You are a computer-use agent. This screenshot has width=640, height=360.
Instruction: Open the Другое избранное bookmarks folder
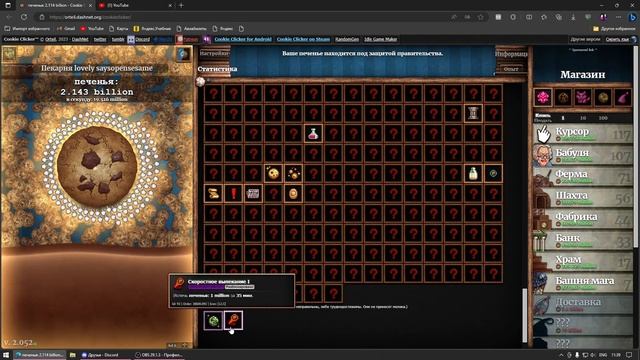pos(614,29)
